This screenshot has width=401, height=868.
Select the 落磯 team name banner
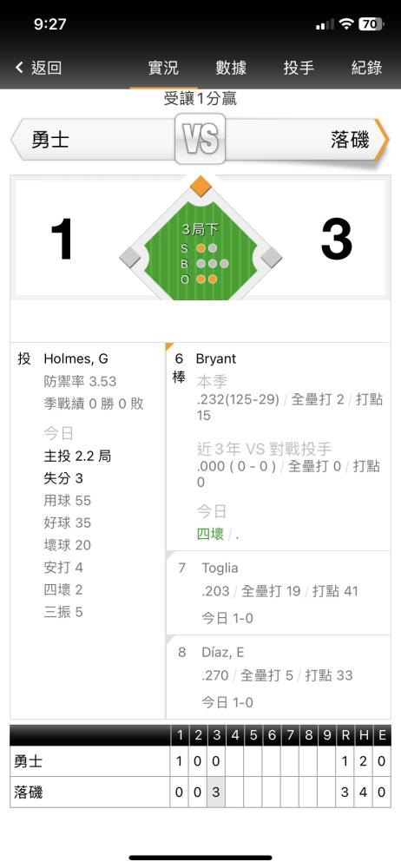304,140
